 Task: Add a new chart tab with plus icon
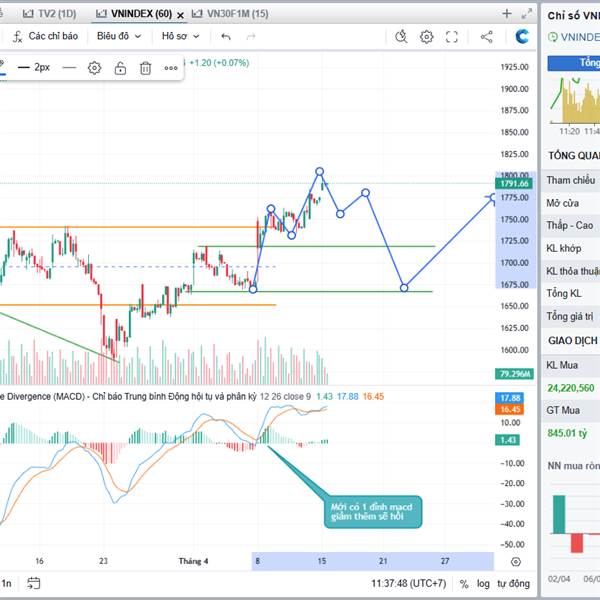pyautogui.click(x=507, y=14)
